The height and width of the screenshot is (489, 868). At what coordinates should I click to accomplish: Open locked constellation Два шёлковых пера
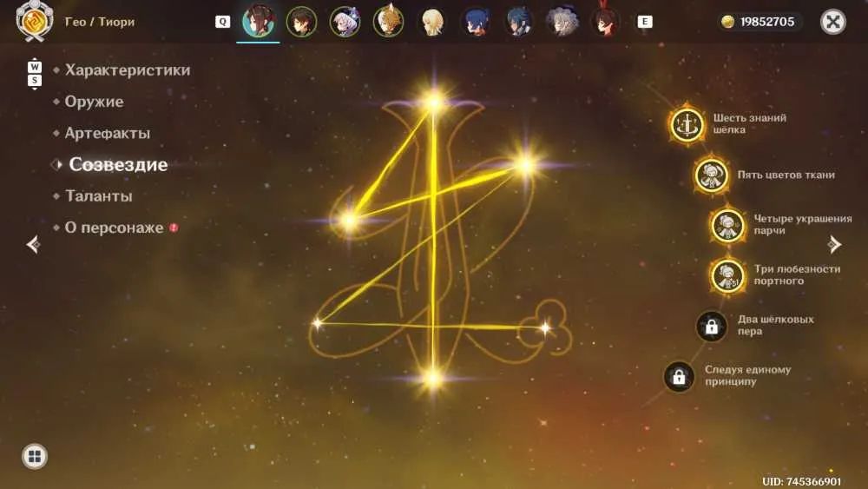pyautogui.click(x=712, y=327)
